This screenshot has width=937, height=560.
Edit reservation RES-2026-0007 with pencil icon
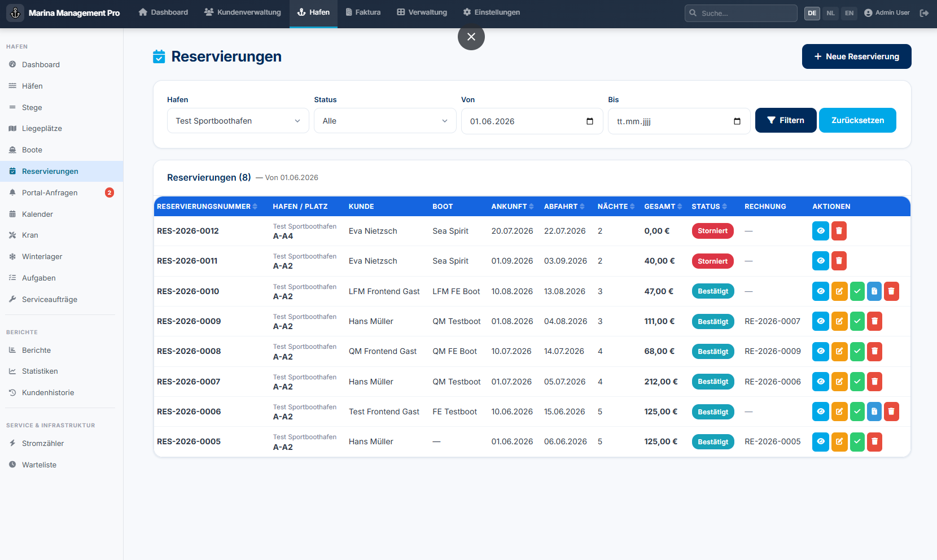tap(839, 382)
